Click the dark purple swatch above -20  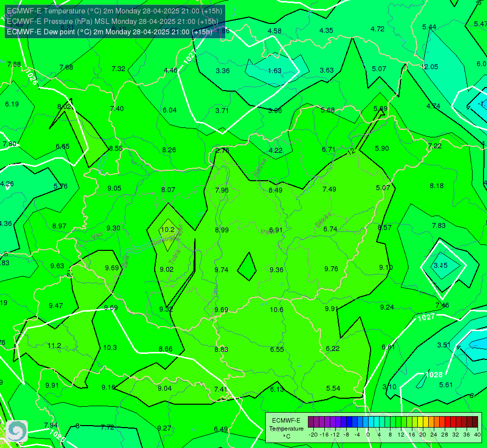(x=311, y=422)
